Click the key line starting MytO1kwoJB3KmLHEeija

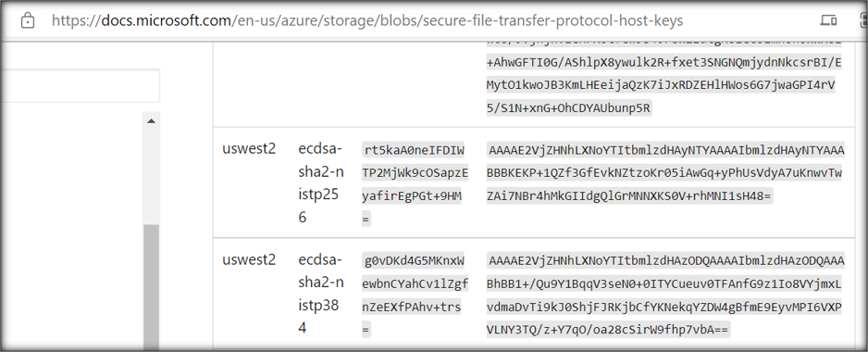tap(661, 85)
